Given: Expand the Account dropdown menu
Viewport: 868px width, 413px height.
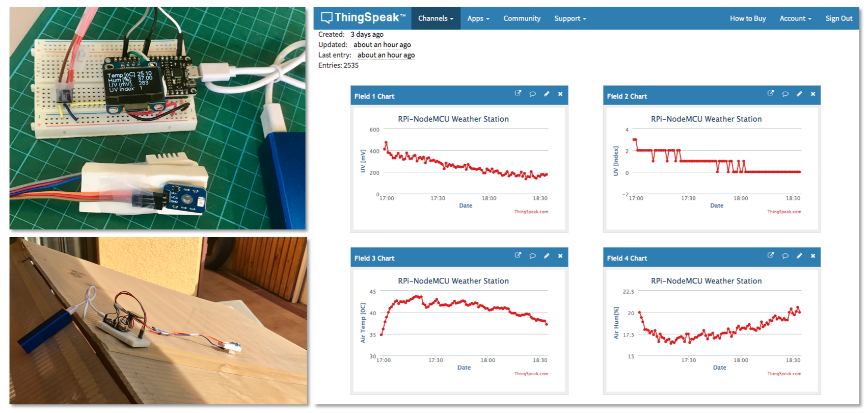Looking at the screenshot, I should [795, 18].
